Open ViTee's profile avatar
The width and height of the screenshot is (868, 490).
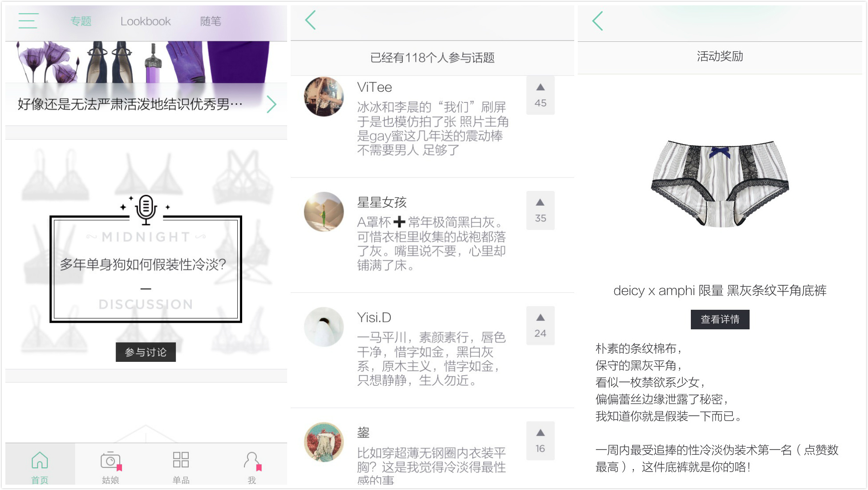[x=324, y=97]
